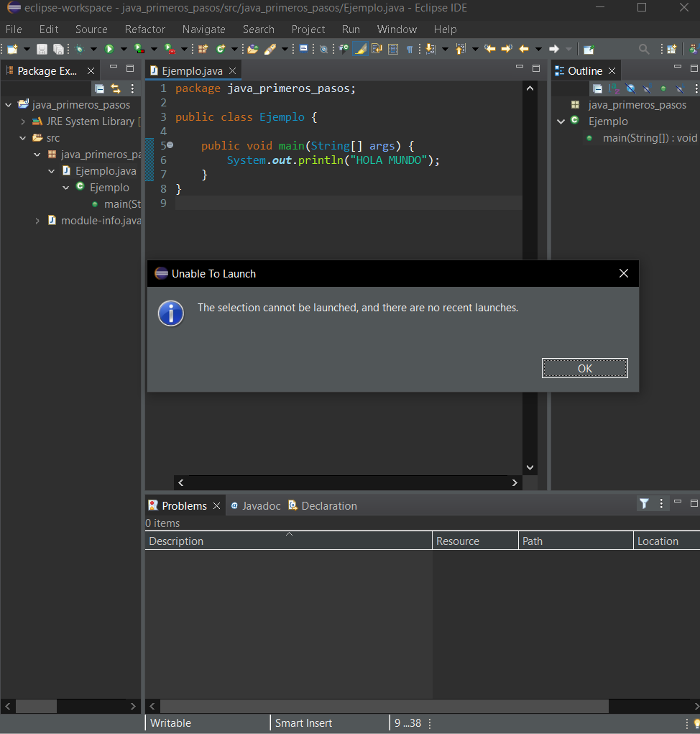Viewport: 700px width, 734px height.
Task: Click the Package Explorer horizontal scrollbar thumb
Action: tap(37, 706)
